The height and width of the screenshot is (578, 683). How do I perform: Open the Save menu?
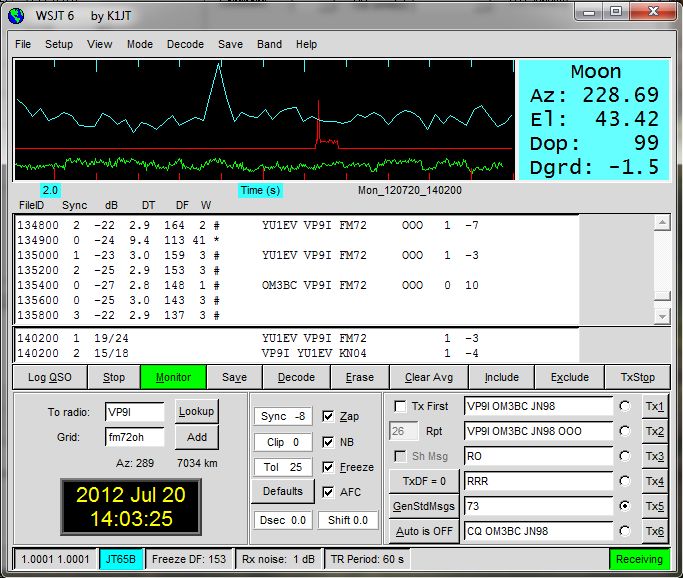[230, 44]
